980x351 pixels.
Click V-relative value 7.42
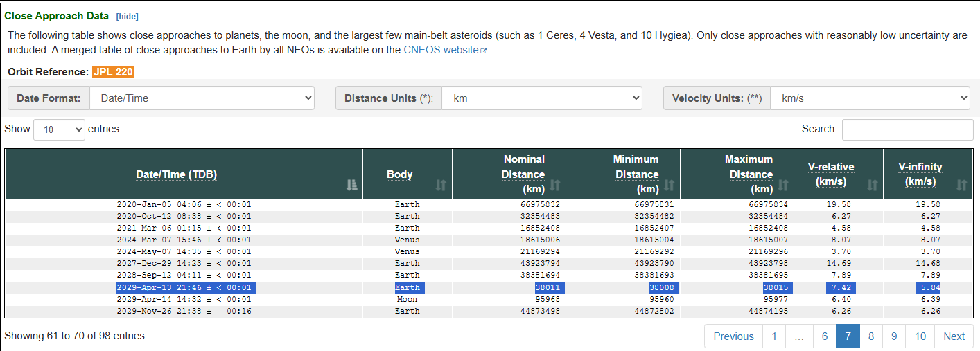coord(840,287)
